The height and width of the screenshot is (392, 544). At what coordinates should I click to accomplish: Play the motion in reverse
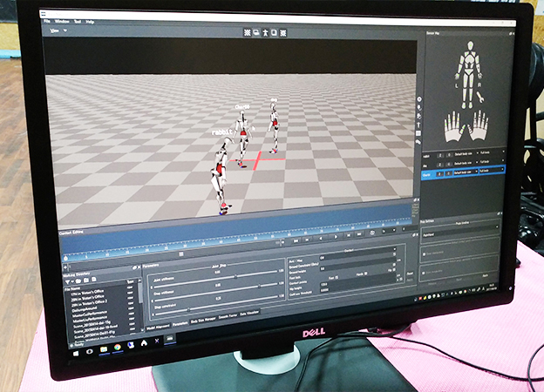[321, 239]
